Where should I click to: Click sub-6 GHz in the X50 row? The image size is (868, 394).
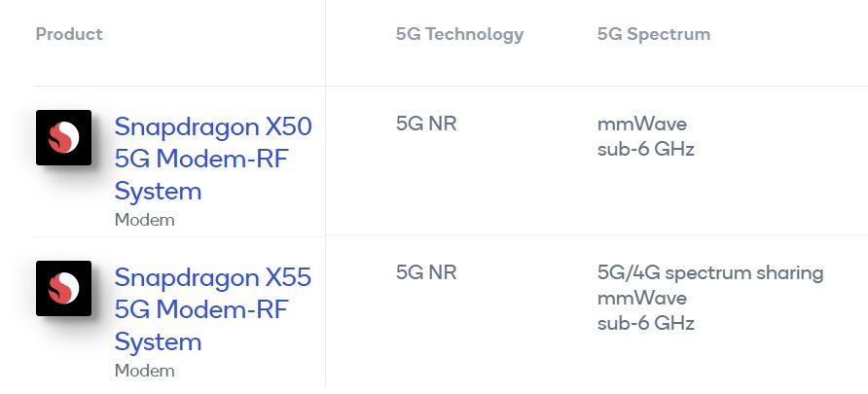[646, 150]
